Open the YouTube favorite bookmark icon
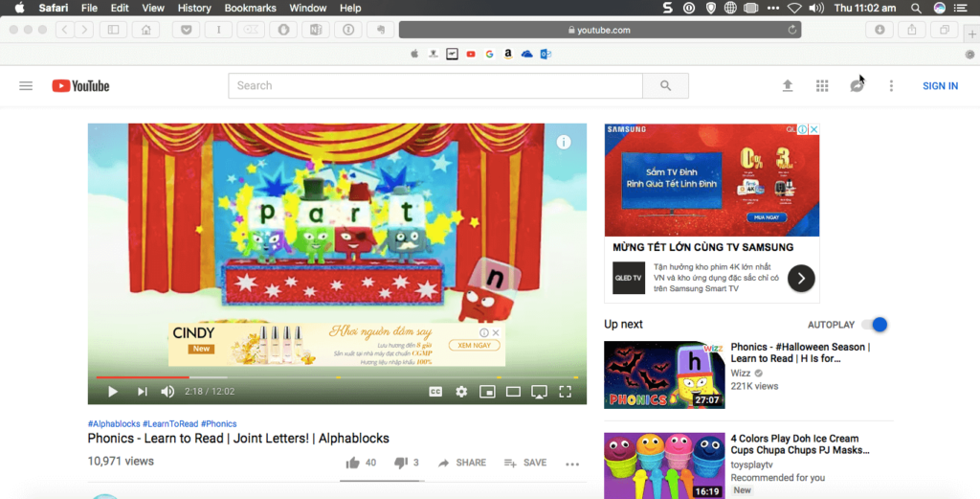980x499 pixels. pyautogui.click(x=471, y=55)
